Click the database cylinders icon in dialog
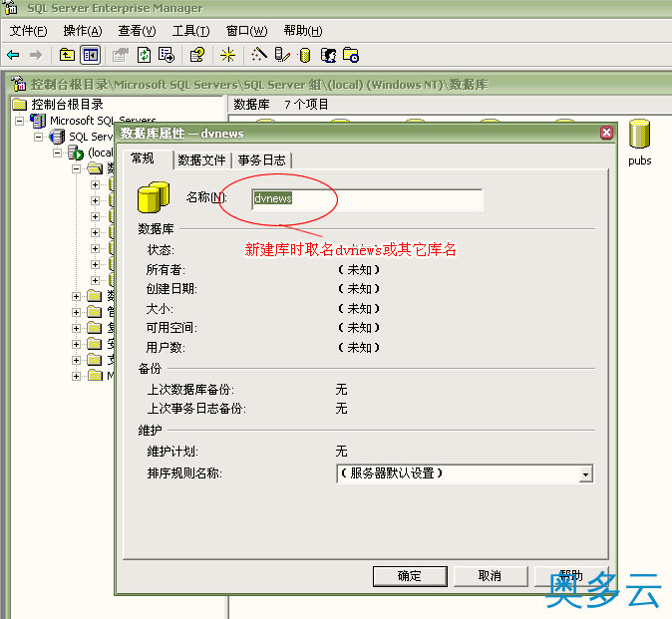Viewport: 672px width, 619px height. [x=154, y=197]
